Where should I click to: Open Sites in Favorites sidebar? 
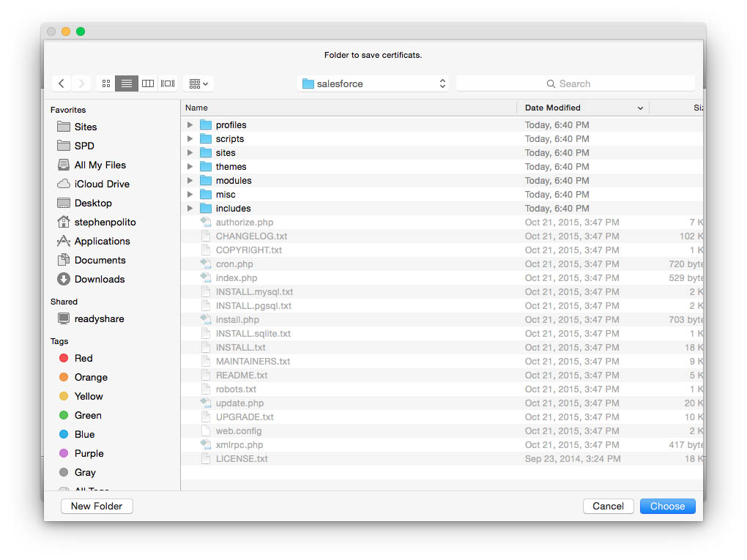point(86,127)
